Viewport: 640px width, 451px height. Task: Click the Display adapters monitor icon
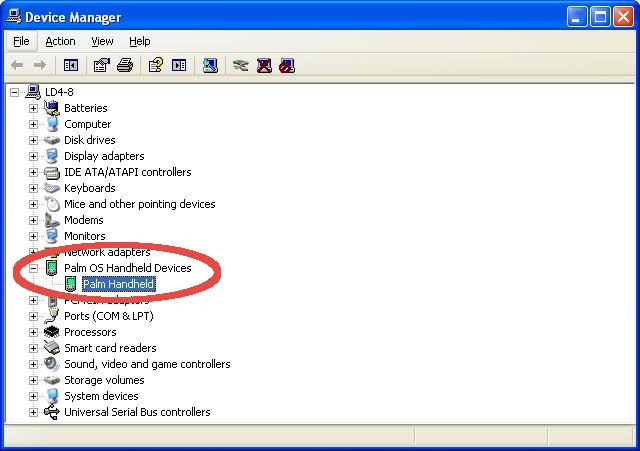click(x=52, y=156)
